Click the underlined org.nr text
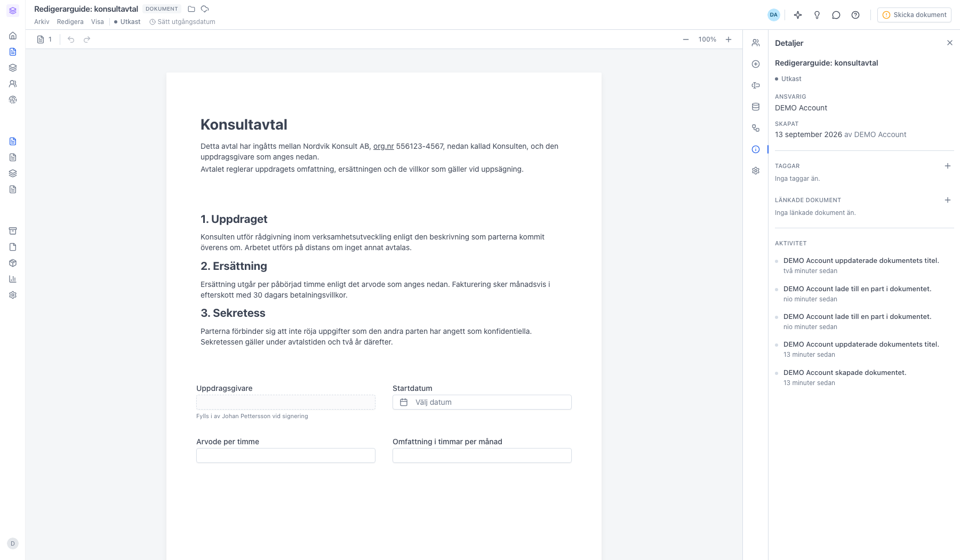Screen dimensions: 960x560 [383, 146]
